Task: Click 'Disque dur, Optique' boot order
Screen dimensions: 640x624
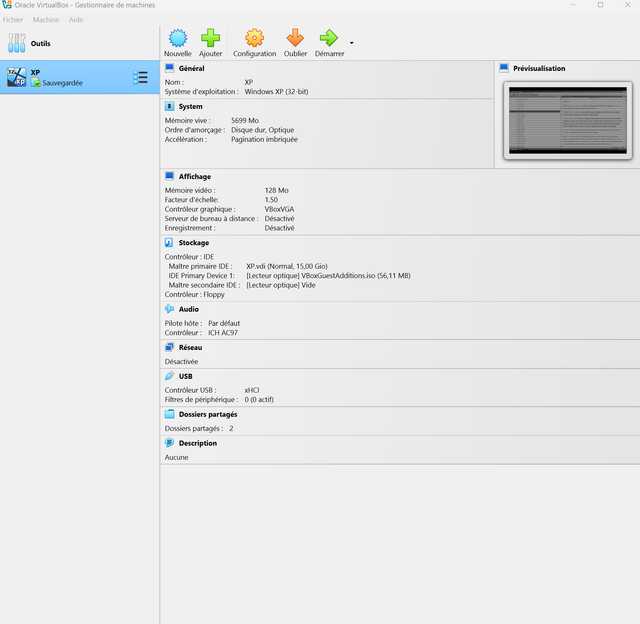Action: (x=262, y=130)
